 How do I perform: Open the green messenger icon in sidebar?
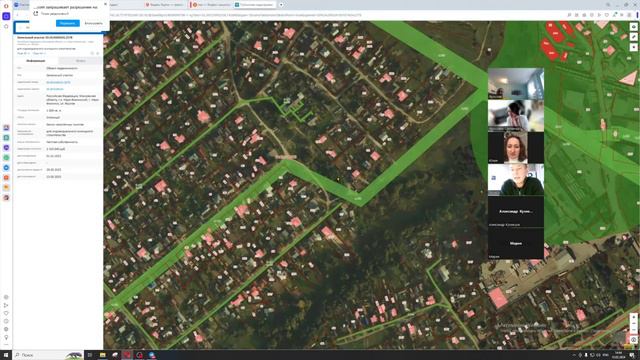6,158
